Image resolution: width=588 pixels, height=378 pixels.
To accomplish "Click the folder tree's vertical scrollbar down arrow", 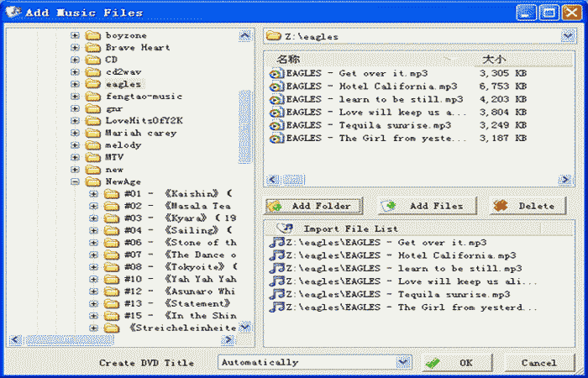I will 244,327.
